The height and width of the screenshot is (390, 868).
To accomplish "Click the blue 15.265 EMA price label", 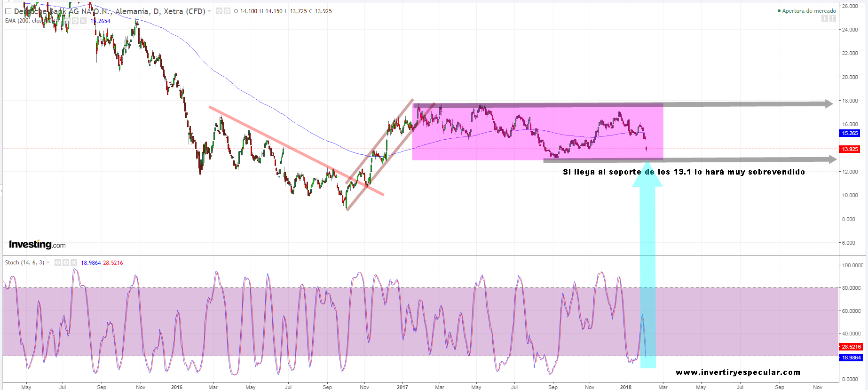I will [x=850, y=133].
